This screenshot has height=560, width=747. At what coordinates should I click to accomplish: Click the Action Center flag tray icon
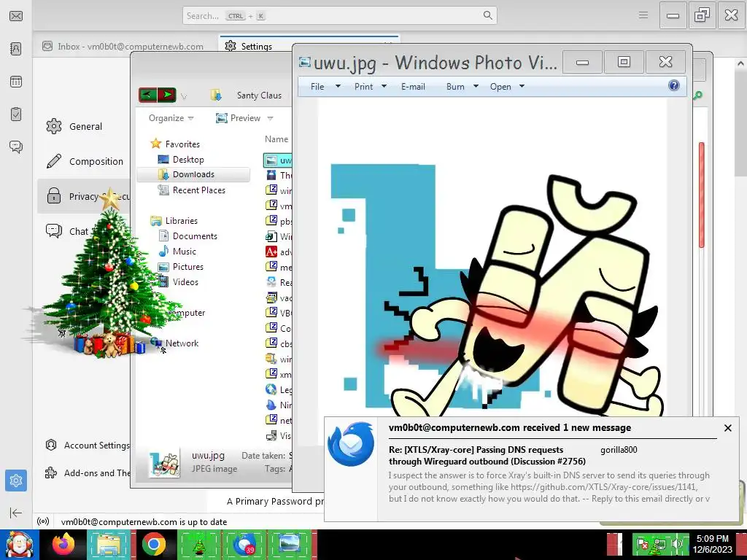pos(643,543)
